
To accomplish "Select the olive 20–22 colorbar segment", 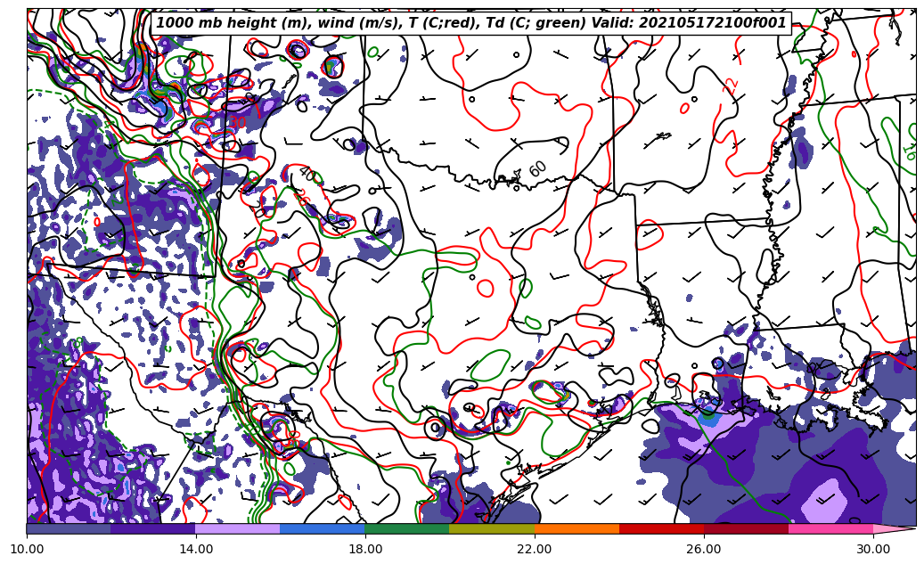I will pos(492,528).
